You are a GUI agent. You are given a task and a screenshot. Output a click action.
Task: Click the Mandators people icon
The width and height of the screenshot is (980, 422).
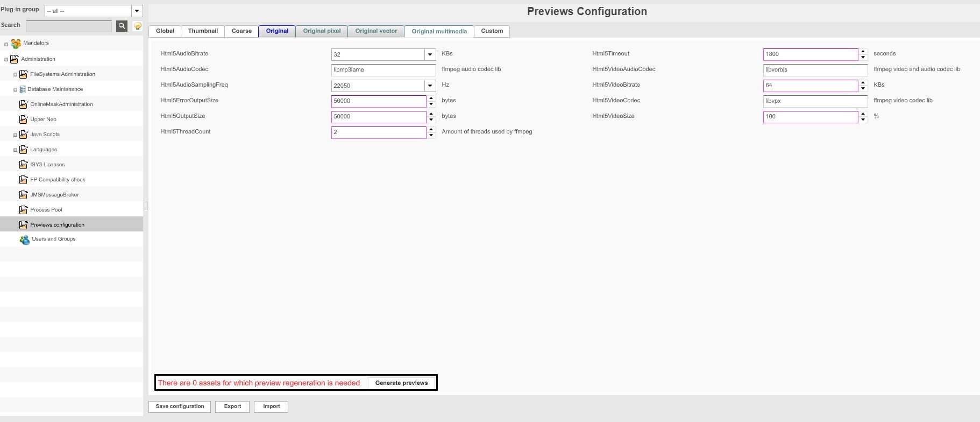click(x=16, y=44)
